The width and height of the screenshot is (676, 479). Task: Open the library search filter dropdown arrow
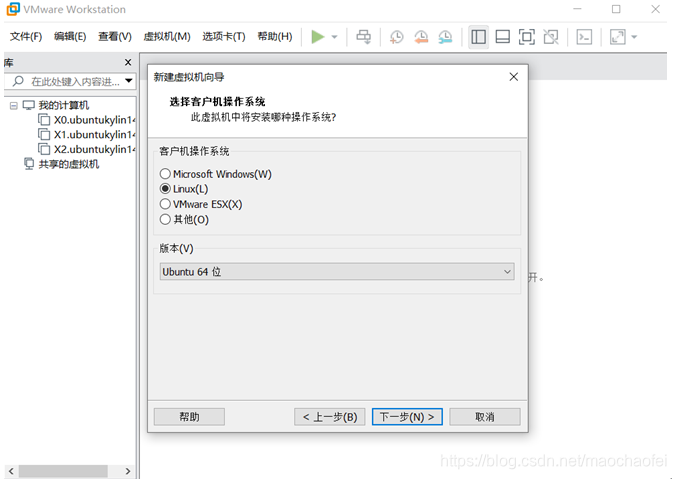(128, 81)
